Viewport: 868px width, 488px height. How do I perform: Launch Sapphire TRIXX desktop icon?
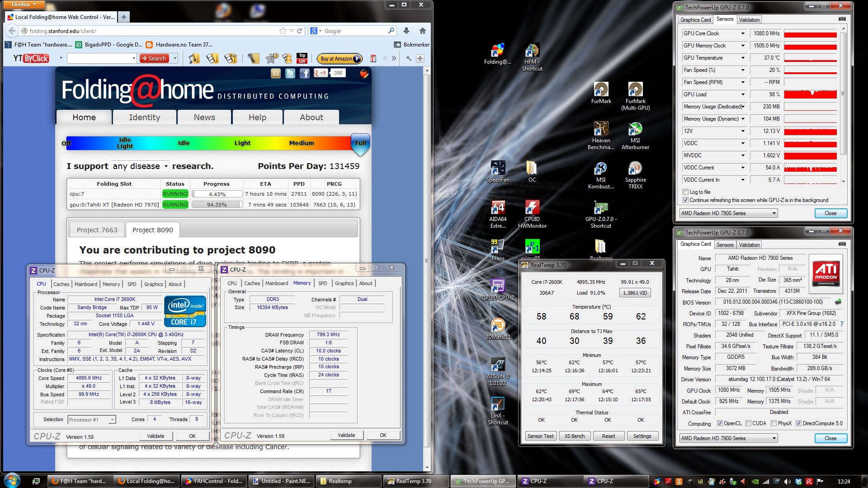tap(635, 175)
